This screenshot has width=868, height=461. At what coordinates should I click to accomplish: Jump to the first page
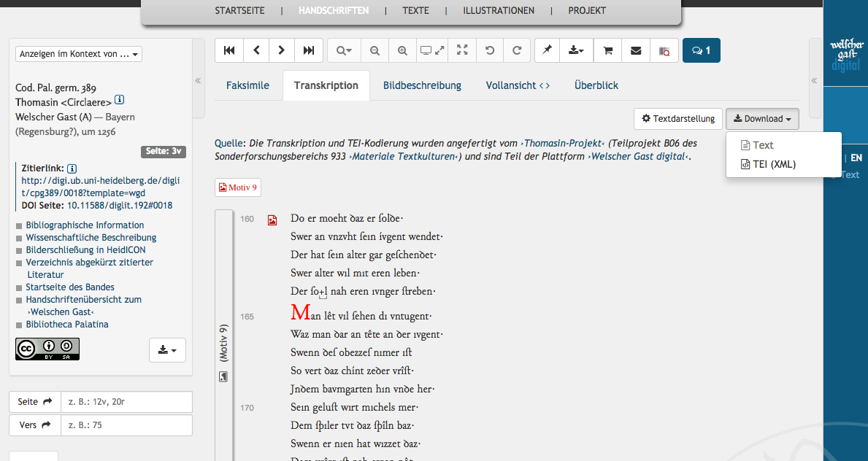(x=228, y=50)
